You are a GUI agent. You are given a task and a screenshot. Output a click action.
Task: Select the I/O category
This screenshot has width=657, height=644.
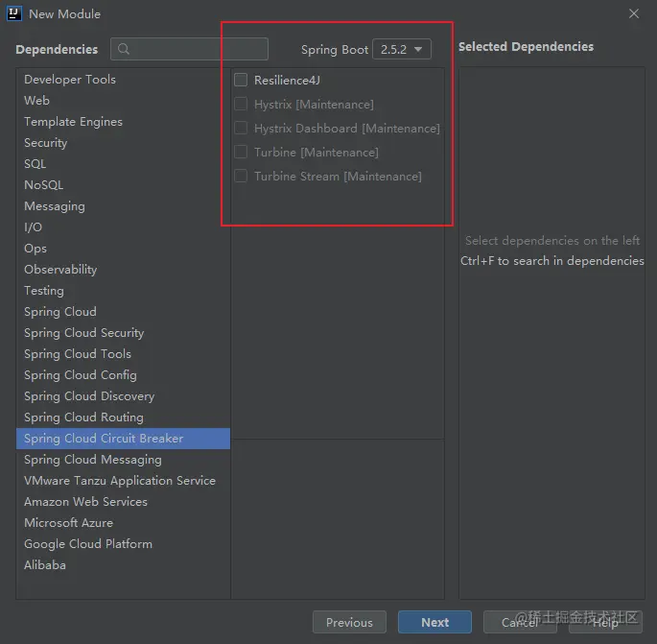[123, 227]
